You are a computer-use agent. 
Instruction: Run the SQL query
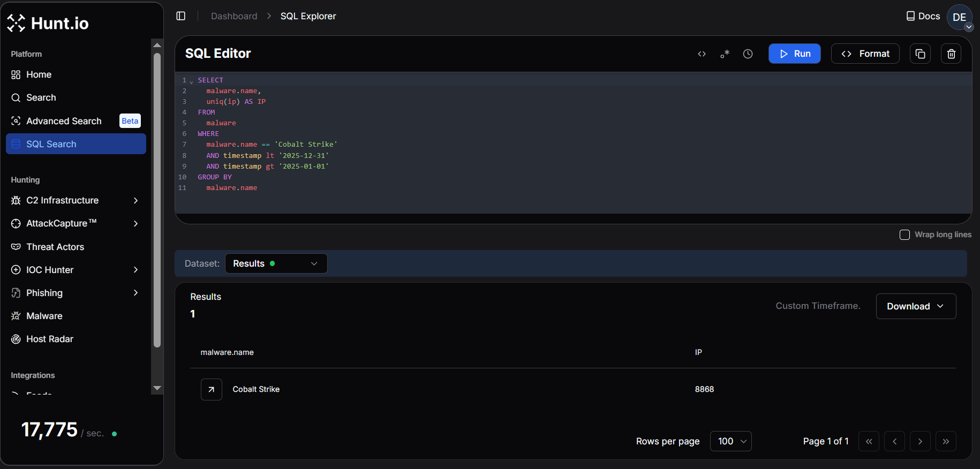pyautogui.click(x=795, y=54)
